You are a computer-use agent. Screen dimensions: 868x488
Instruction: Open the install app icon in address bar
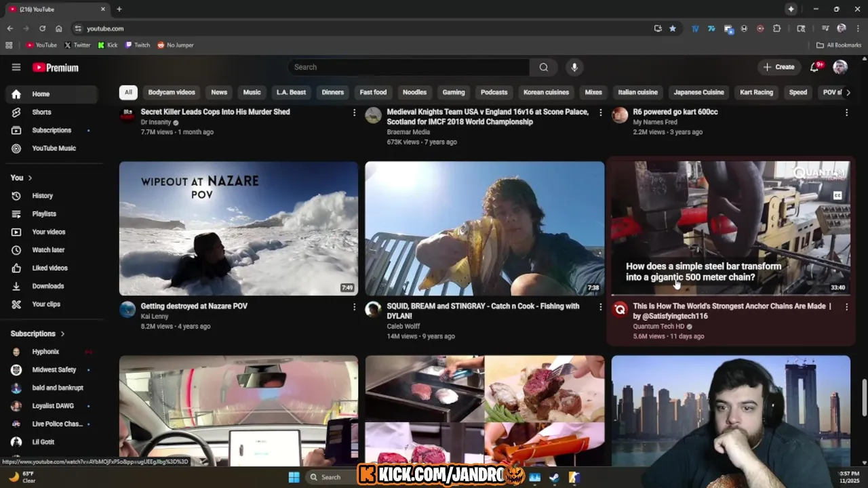coord(658,28)
